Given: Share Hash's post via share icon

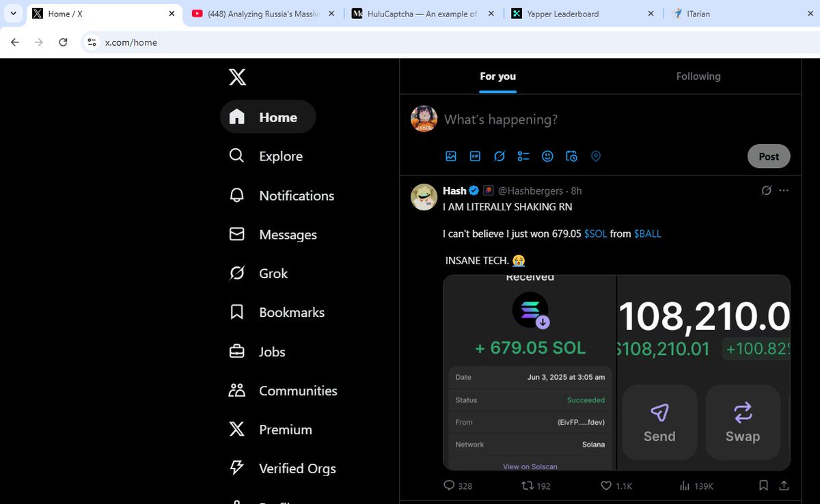Looking at the screenshot, I should [784, 486].
